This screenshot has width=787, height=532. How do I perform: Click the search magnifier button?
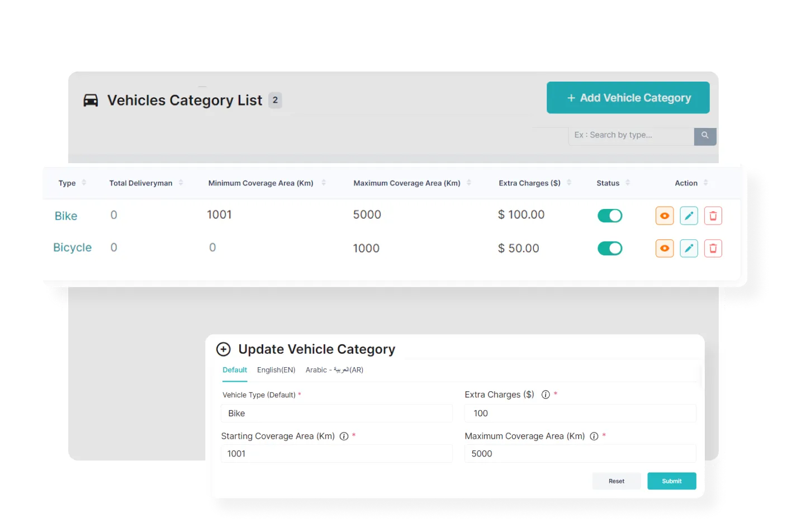point(705,135)
